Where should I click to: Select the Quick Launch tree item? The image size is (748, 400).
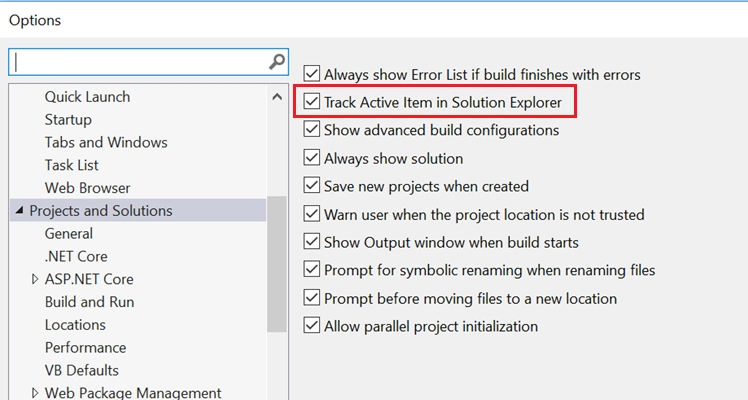[87, 97]
